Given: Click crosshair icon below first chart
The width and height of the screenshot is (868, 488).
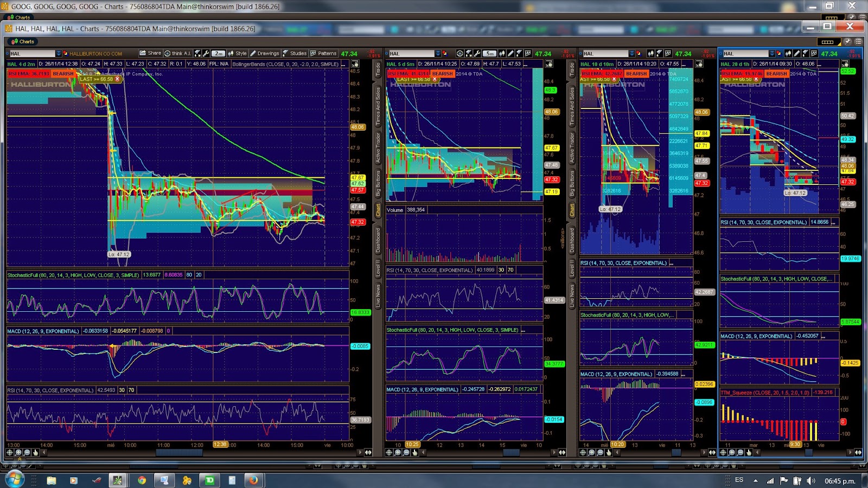Looking at the screenshot, I should coord(10,452).
